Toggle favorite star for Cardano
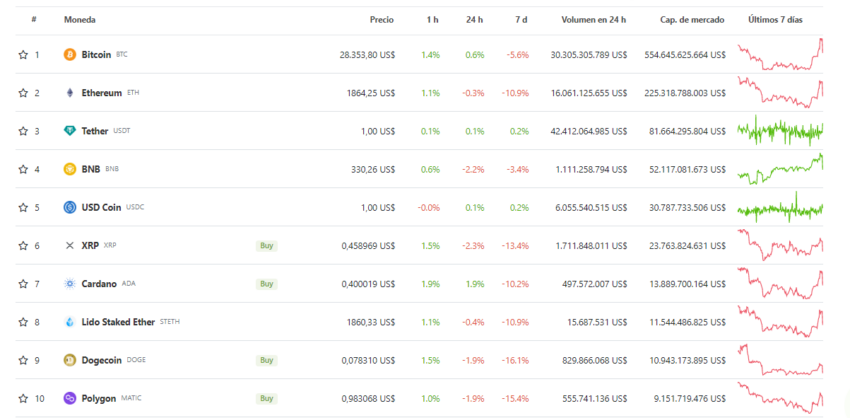 point(23,284)
